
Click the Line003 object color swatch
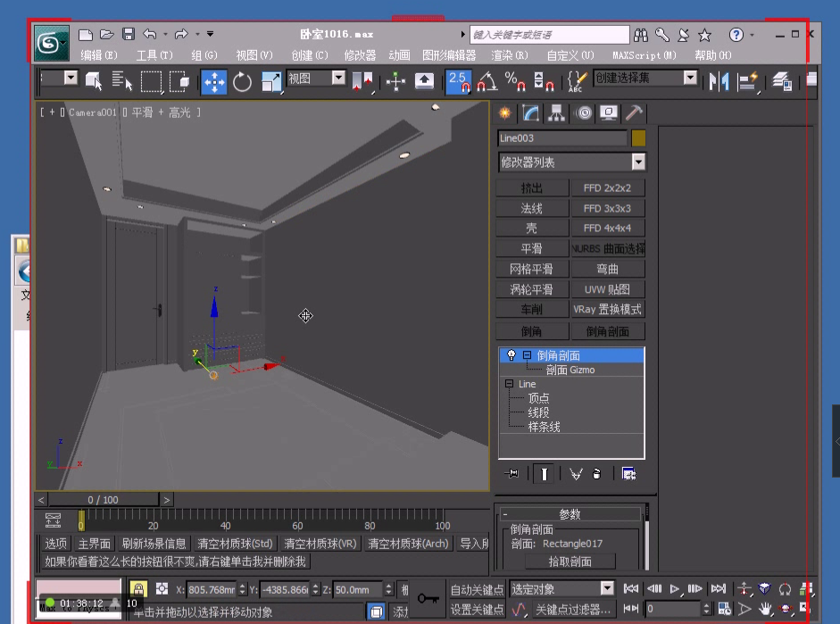(x=638, y=138)
